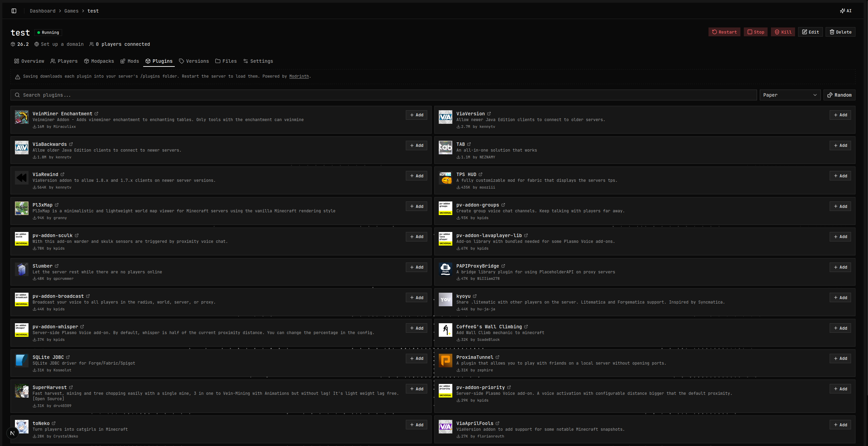This screenshot has height=446, width=868.
Task: Open the Modpacks tab
Action: 99,61
